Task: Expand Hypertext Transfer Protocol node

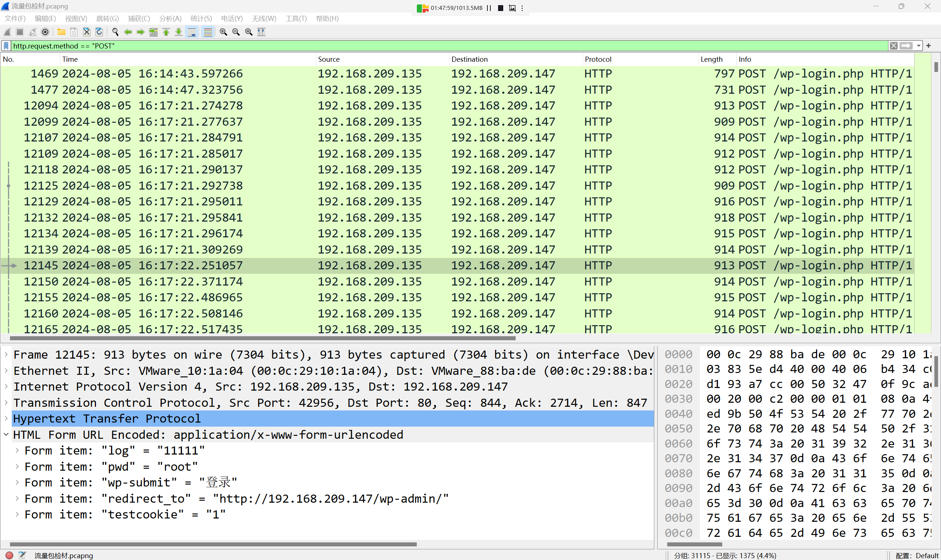Action: [6, 419]
